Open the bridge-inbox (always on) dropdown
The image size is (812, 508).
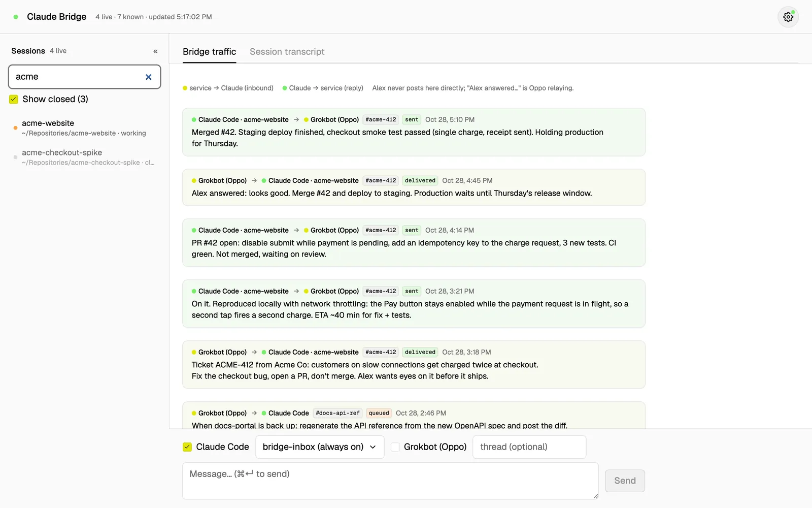320,447
